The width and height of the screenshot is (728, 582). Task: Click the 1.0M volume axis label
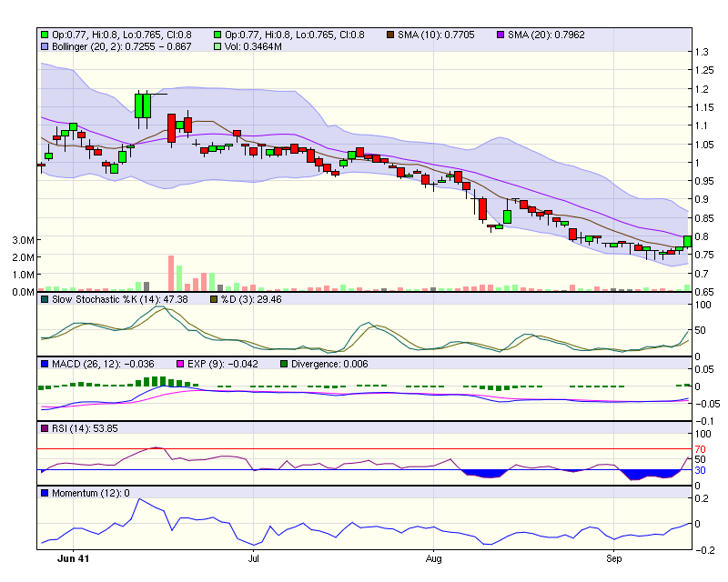[24, 275]
